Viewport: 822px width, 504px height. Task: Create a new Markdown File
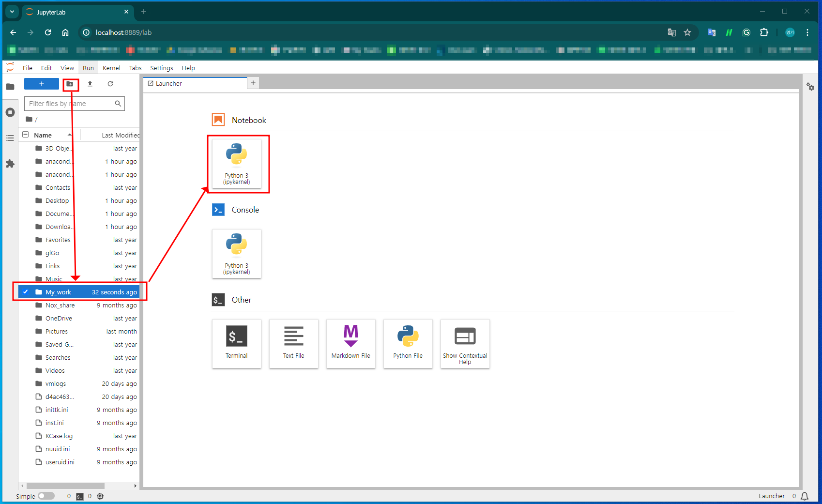point(351,344)
